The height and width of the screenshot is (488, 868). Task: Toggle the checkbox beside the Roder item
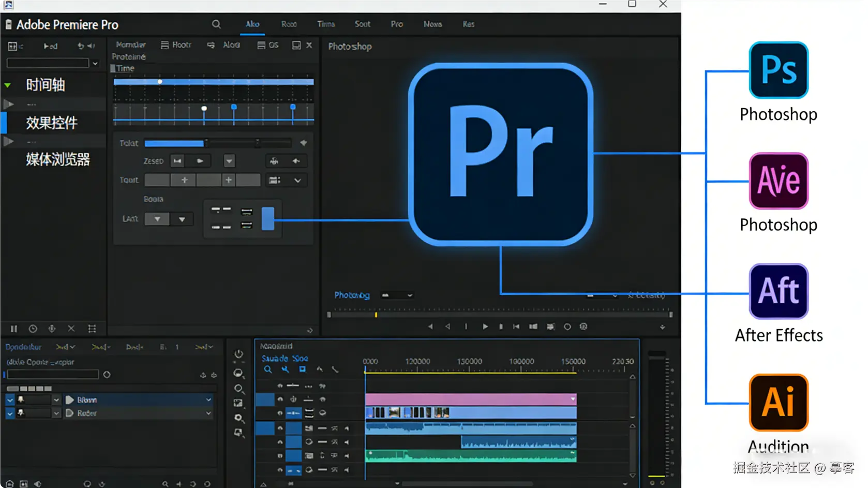[x=10, y=413]
